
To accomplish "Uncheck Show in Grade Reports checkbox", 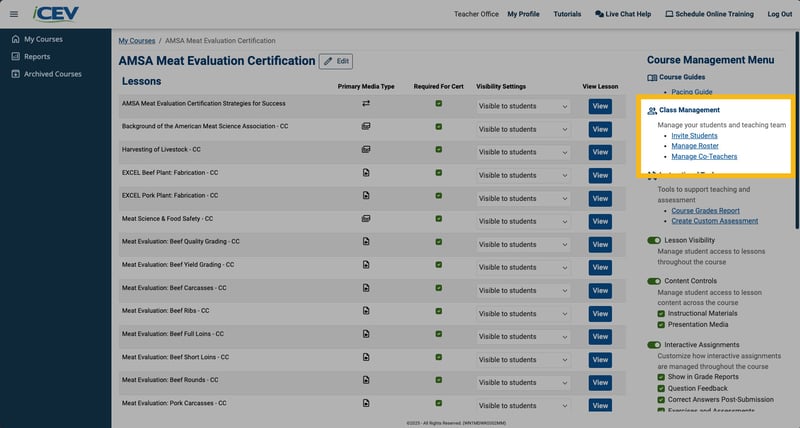I will click(661, 377).
